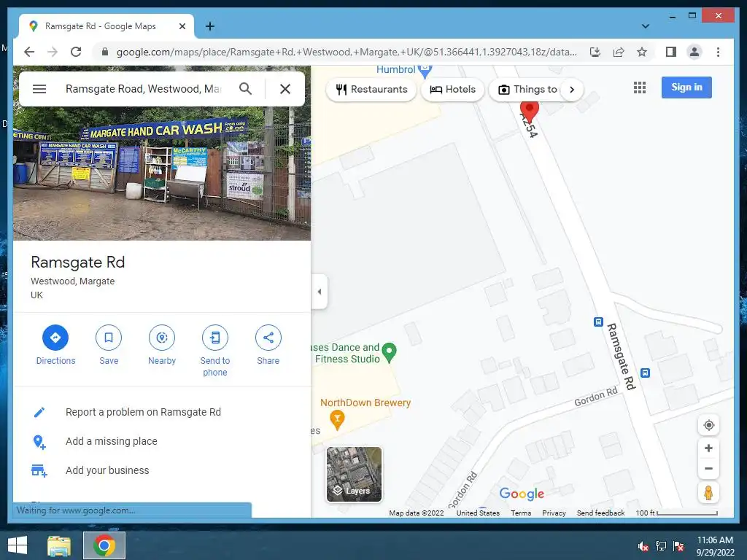The width and height of the screenshot is (747, 560).
Task: Filter by Hotels chip
Action: coord(452,90)
